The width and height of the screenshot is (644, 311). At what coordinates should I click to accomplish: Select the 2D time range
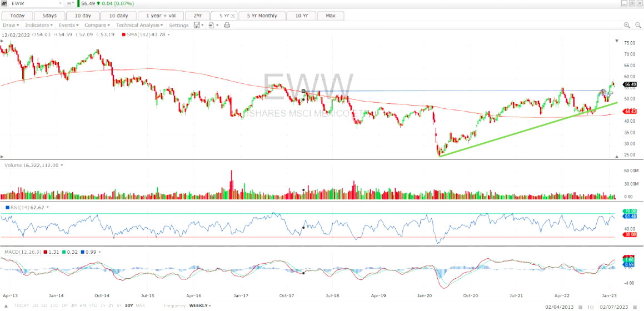click(x=36, y=305)
